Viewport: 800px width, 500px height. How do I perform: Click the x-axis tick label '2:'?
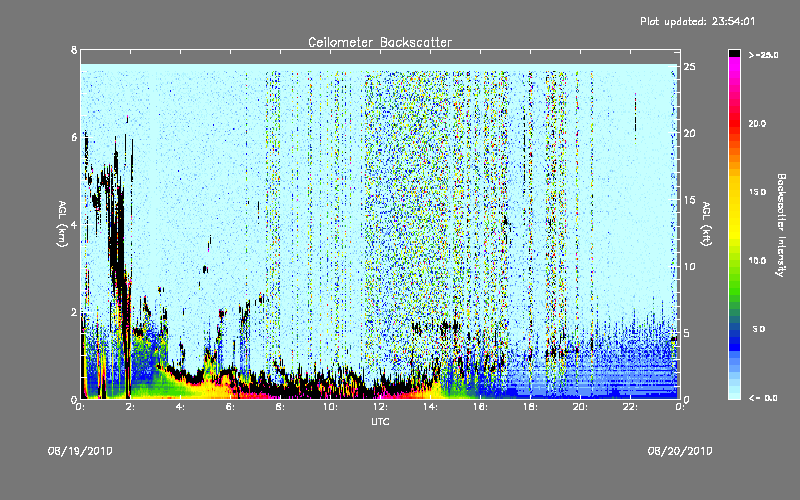(x=130, y=407)
